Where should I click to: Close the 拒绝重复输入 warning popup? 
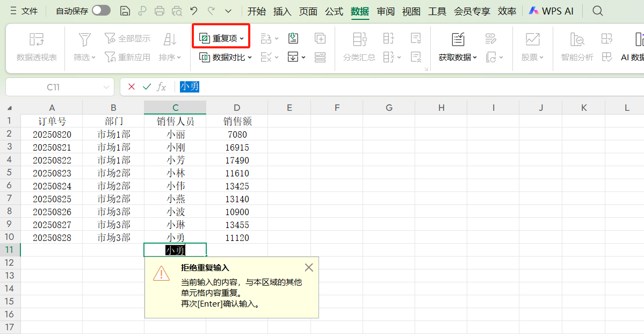[309, 267]
